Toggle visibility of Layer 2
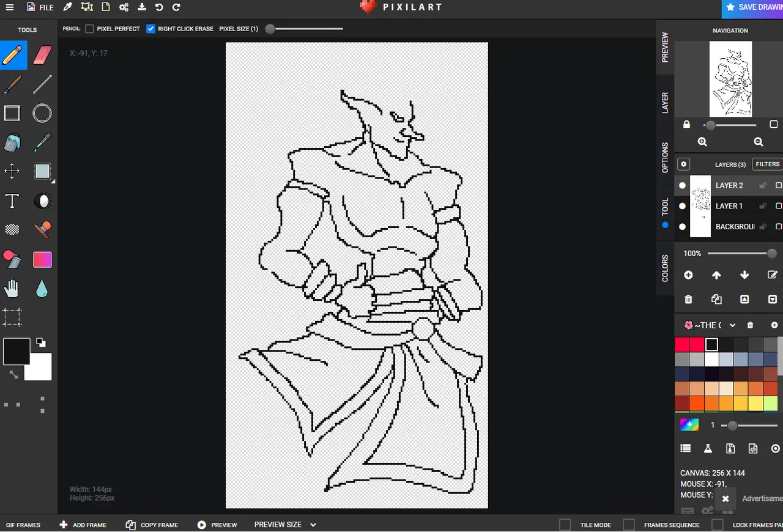The width and height of the screenshot is (783, 532). 682,185
